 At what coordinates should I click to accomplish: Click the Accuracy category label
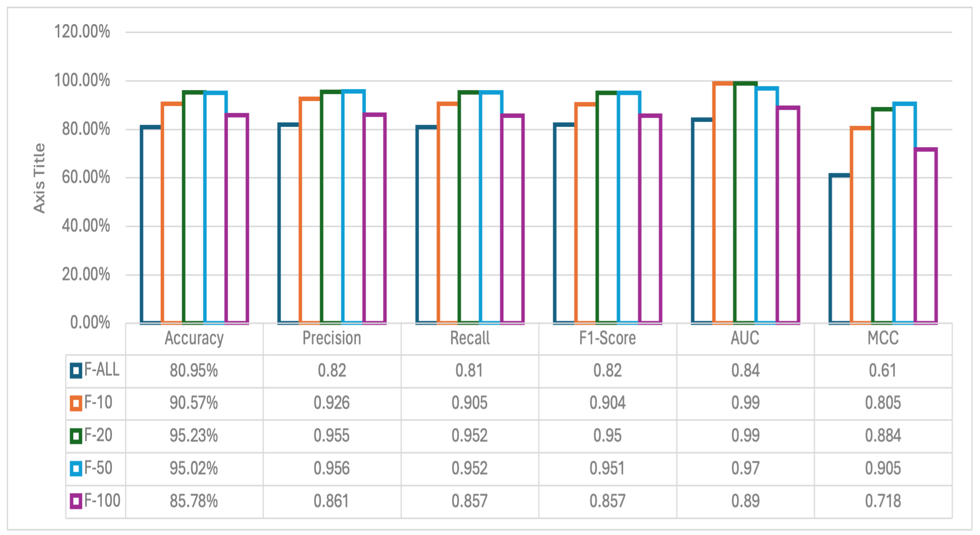click(x=194, y=338)
